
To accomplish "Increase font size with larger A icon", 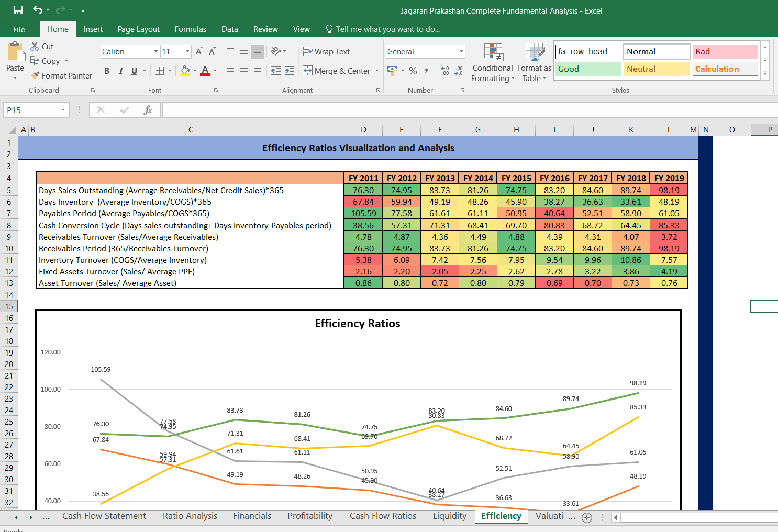I will click(x=199, y=51).
